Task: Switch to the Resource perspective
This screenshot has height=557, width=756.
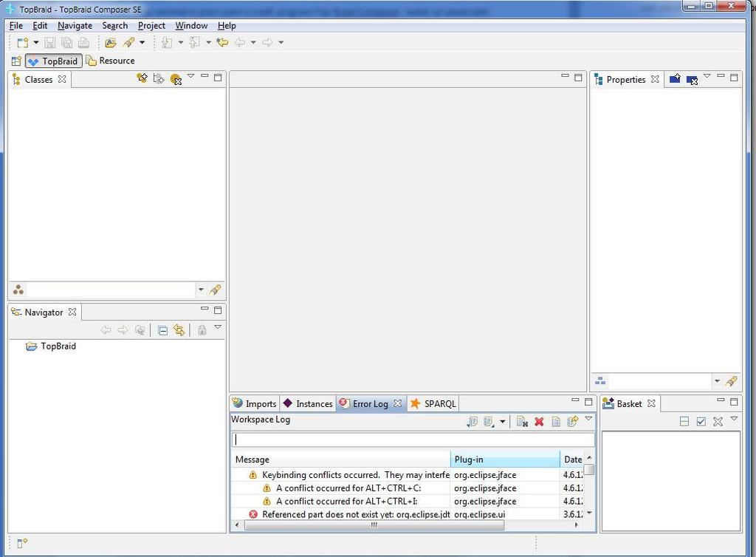Action: 111,61
